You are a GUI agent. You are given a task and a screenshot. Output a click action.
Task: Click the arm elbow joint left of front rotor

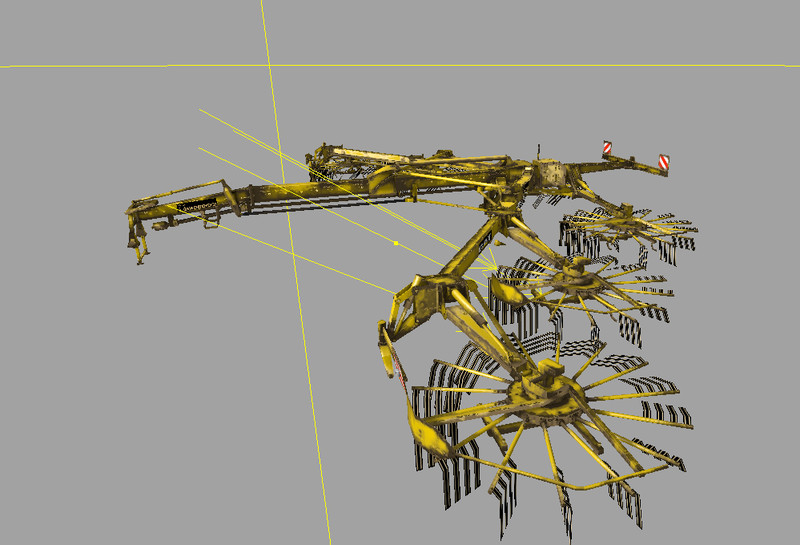pyautogui.click(x=412, y=294)
